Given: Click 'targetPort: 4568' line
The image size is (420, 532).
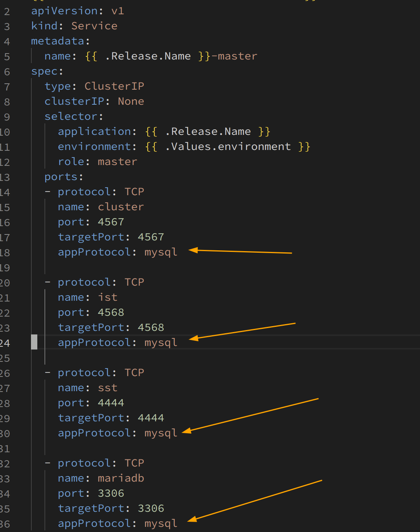Looking at the screenshot, I should pos(111,327).
